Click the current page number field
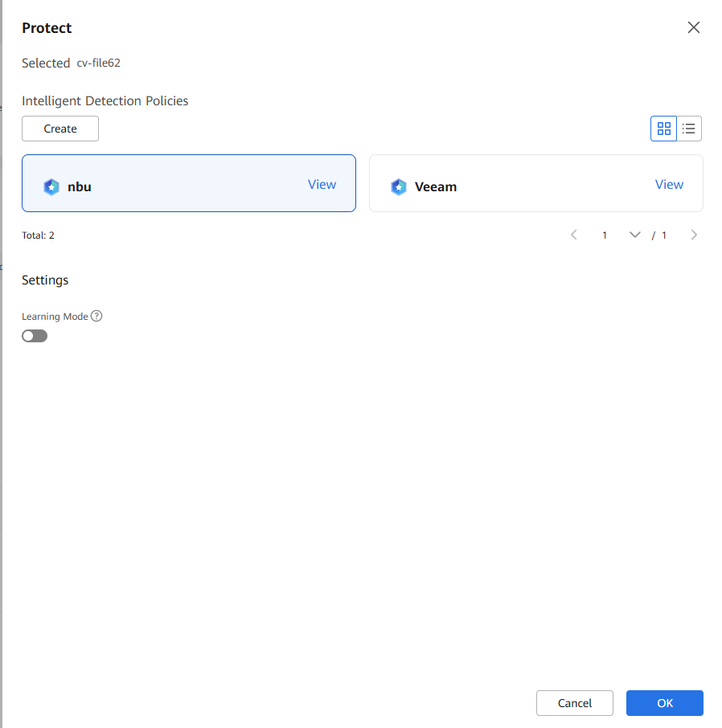This screenshot has width=722, height=728. 605,235
